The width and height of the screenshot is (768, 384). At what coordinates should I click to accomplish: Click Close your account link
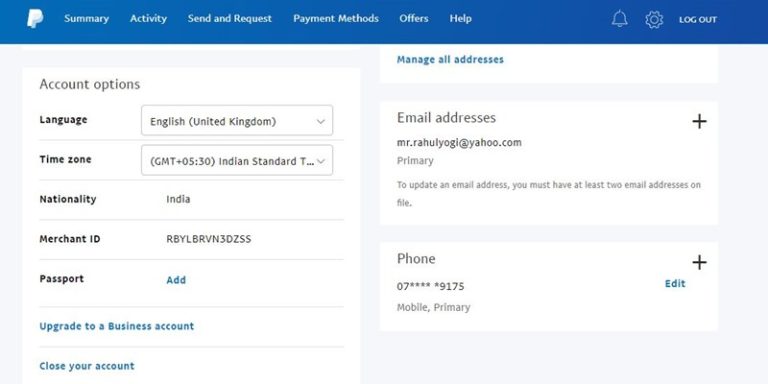[x=87, y=366]
